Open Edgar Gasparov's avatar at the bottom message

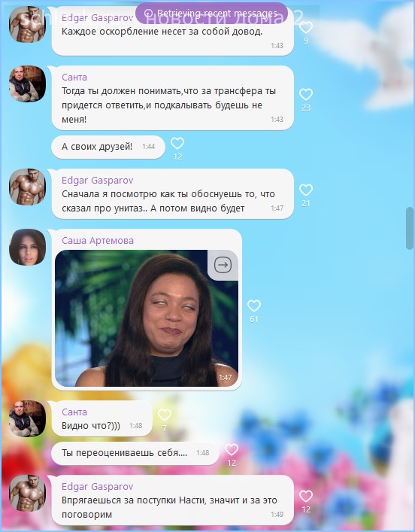27,493
